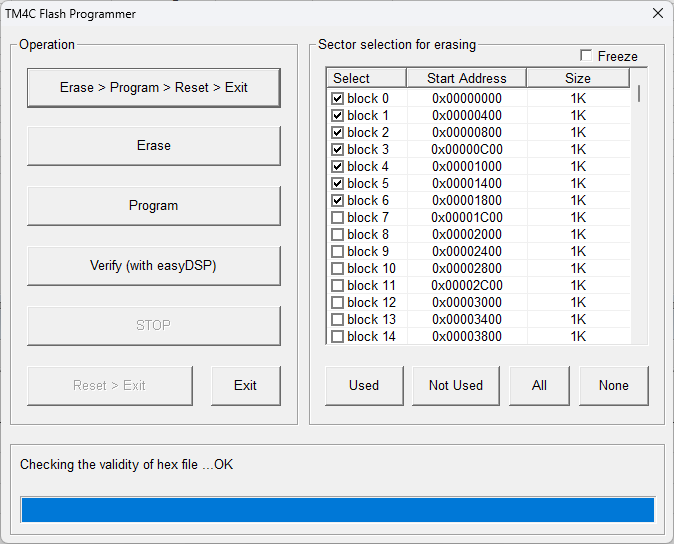Check the block 8 checkbox
The width and height of the screenshot is (674, 544).
[337, 235]
